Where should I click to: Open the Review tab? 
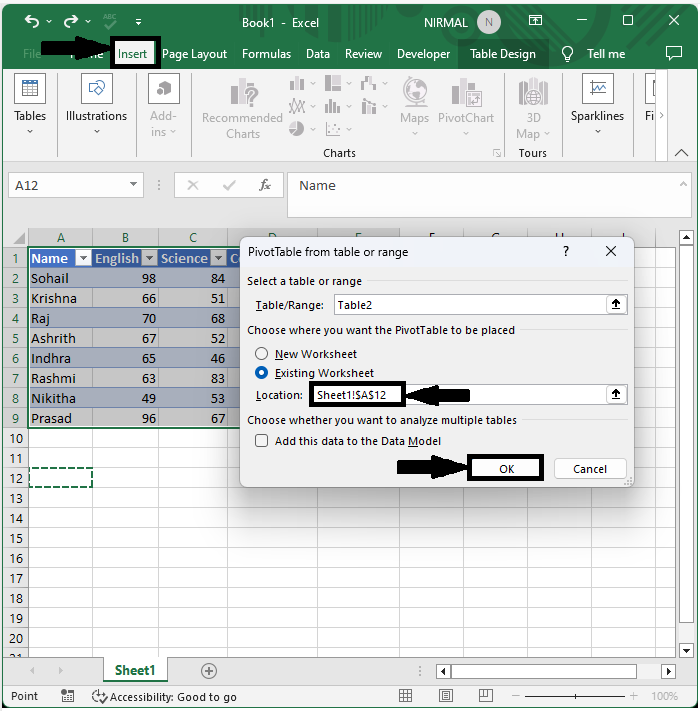point(363,54)
